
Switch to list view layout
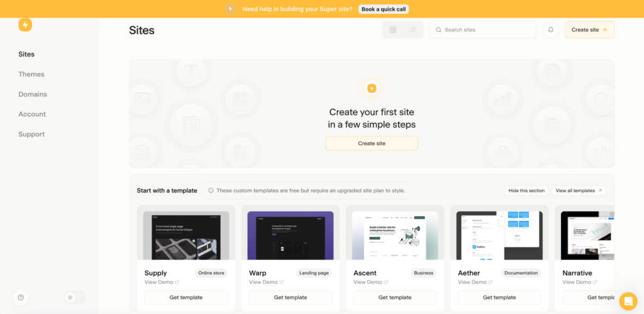tap(413, 30)
